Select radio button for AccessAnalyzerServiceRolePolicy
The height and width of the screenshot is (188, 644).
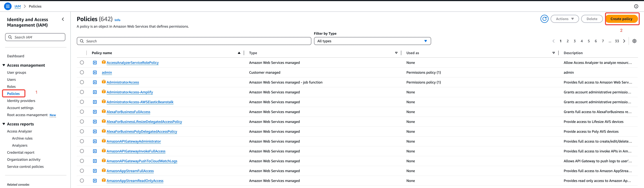coord(82,62)
